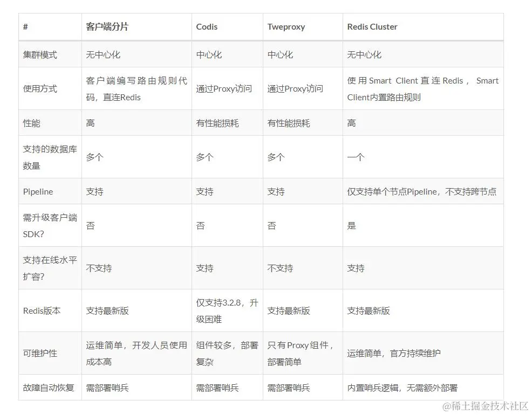Click '客户端编写路由规则代码，直连Redis' cell

click(x=137, y=89)
